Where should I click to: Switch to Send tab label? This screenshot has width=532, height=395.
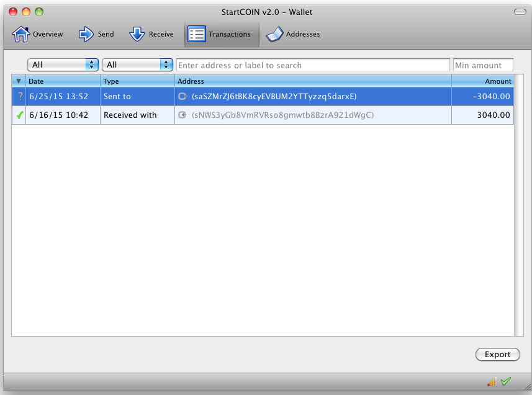tap(106, 34)
